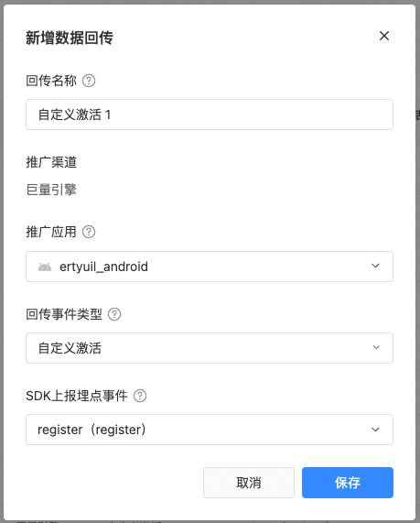Click the SDK上报埋点事件 label text
The height and width of the screenshot is (523, 420).
tap(77, 396)
